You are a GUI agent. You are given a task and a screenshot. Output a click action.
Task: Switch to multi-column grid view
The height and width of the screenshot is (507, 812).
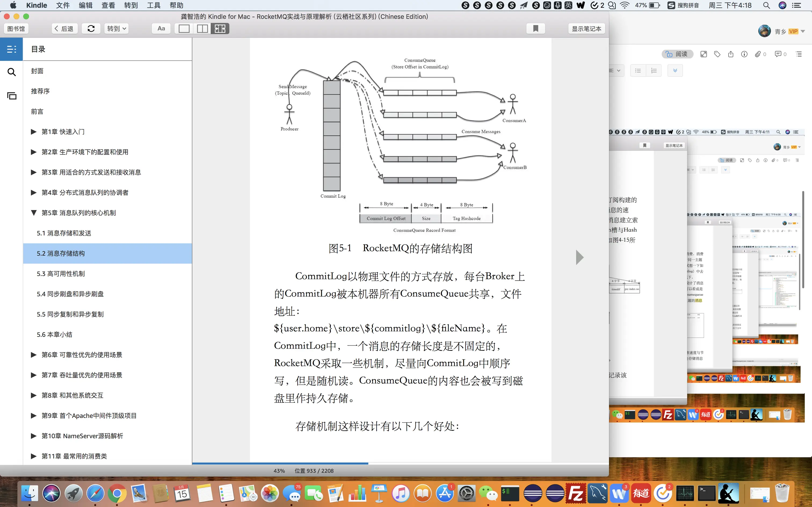pos(220,28)
